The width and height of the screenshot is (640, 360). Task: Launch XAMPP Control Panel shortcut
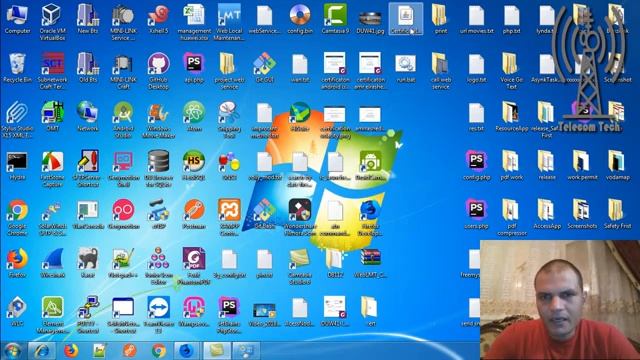[x=229, y=218]
